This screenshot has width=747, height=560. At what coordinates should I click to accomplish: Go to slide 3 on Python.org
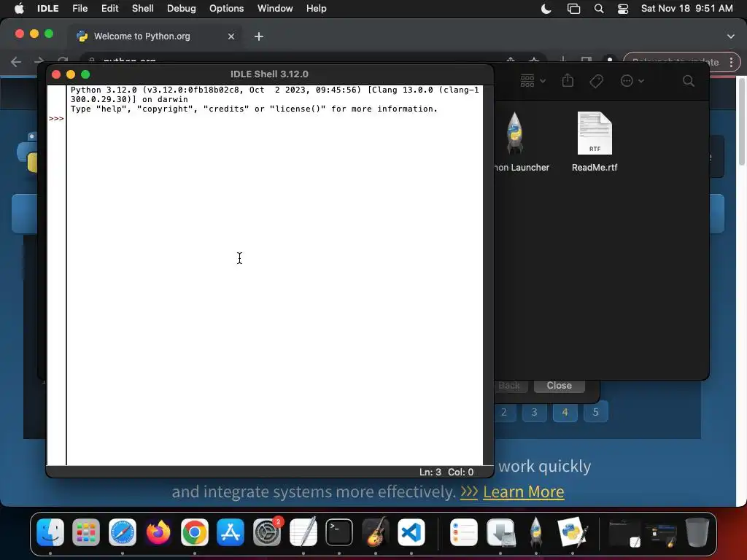pos(534,413)
